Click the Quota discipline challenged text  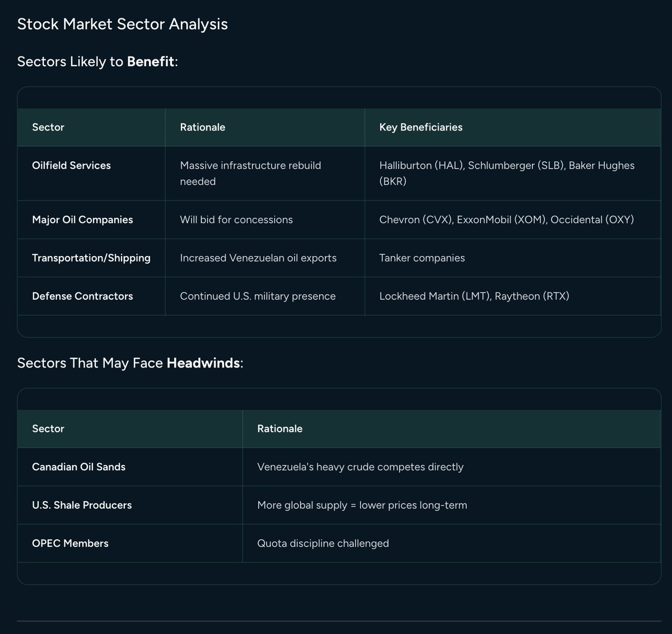323,543
